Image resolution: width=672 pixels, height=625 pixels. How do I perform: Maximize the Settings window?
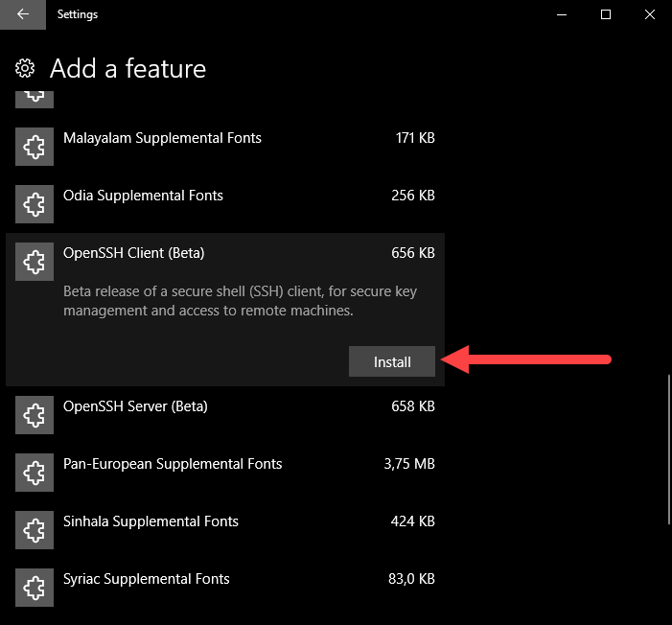605,14
